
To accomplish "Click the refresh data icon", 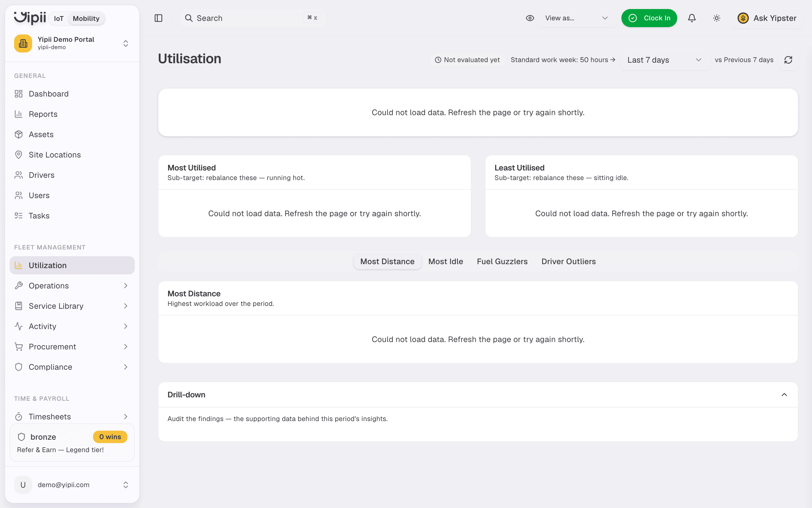I will coord(788,60).
